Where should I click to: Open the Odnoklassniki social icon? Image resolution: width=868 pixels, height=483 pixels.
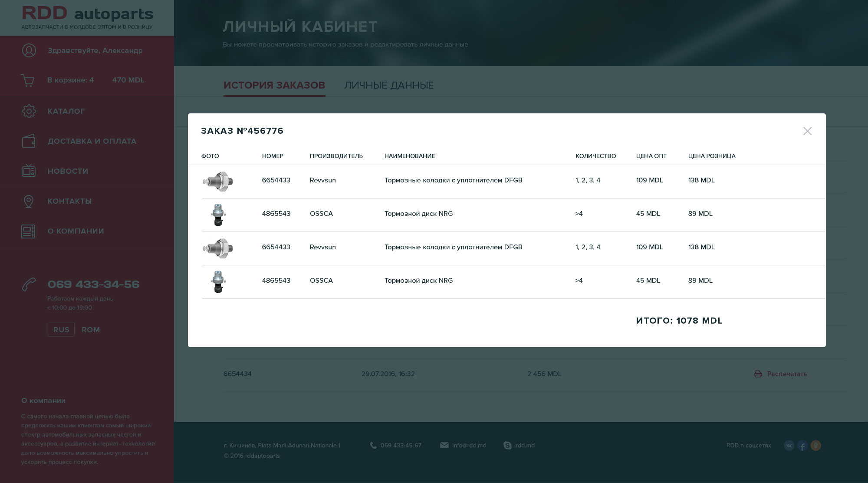[x=816, y=446]
